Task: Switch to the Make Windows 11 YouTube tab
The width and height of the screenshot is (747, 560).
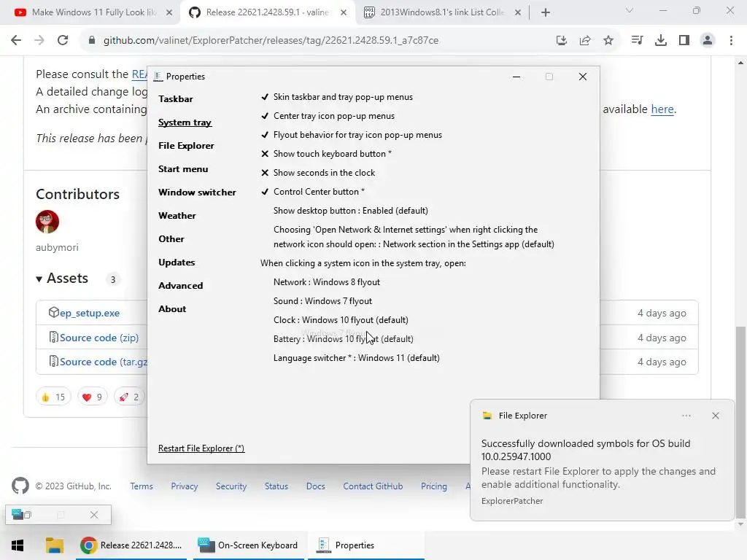Action: pos(89,12)
